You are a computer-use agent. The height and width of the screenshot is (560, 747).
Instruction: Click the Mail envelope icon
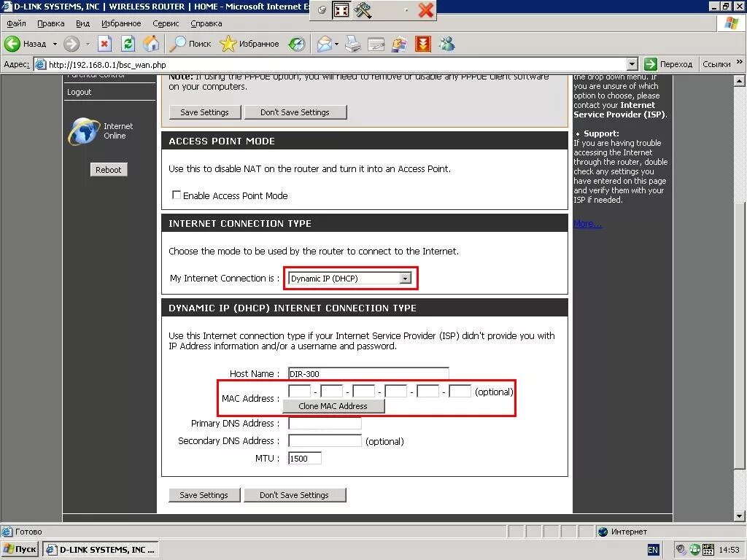[325, 44]
